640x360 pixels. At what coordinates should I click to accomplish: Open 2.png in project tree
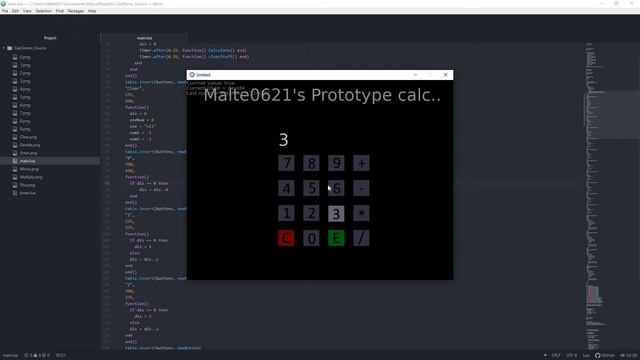point(25,73)
